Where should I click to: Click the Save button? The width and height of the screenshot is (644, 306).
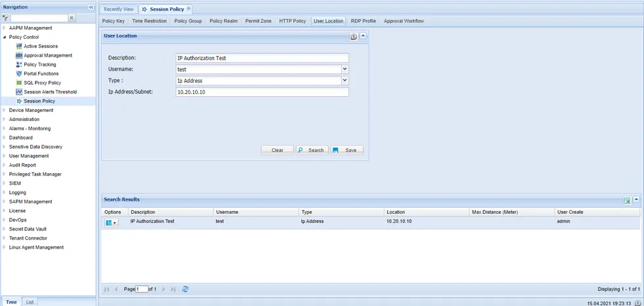click(347, 150)
